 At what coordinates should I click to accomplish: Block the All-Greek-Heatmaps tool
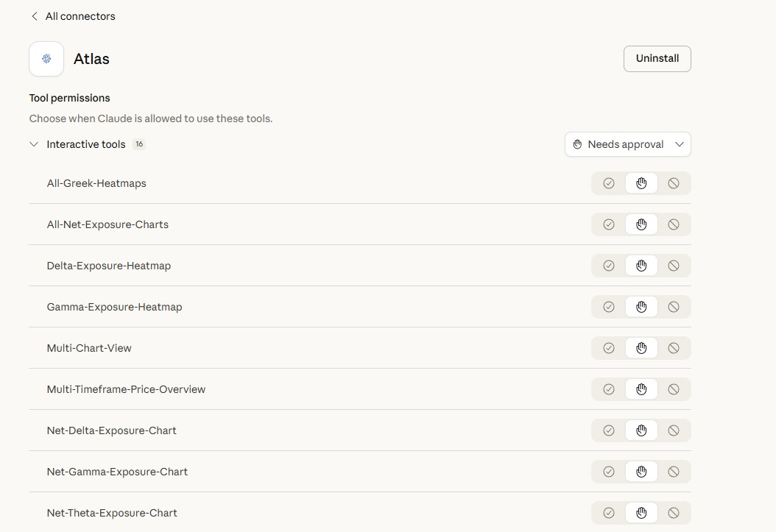coord(674,183)
